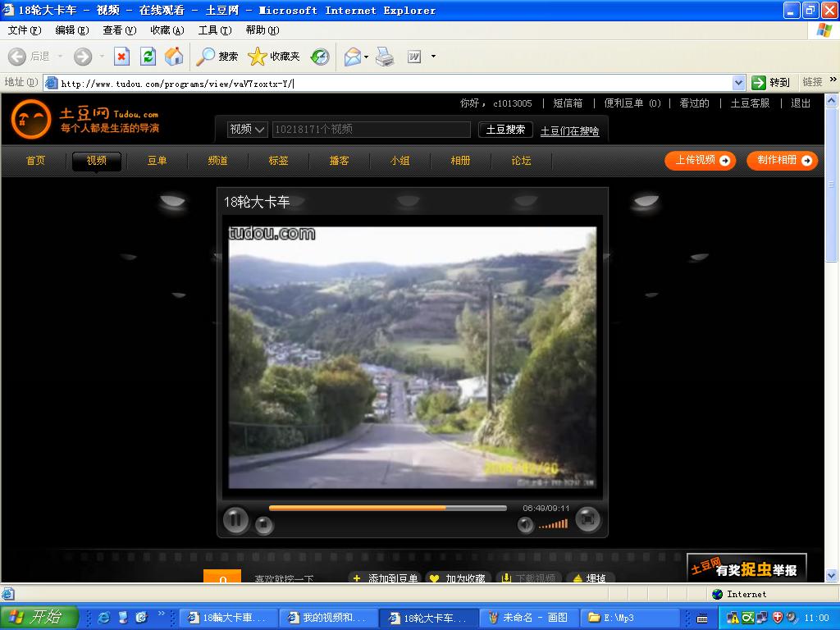The height and width of the screenshot is (630, 840).
Task: Select the 视频 navigation tab
Action: pos(97,161)
